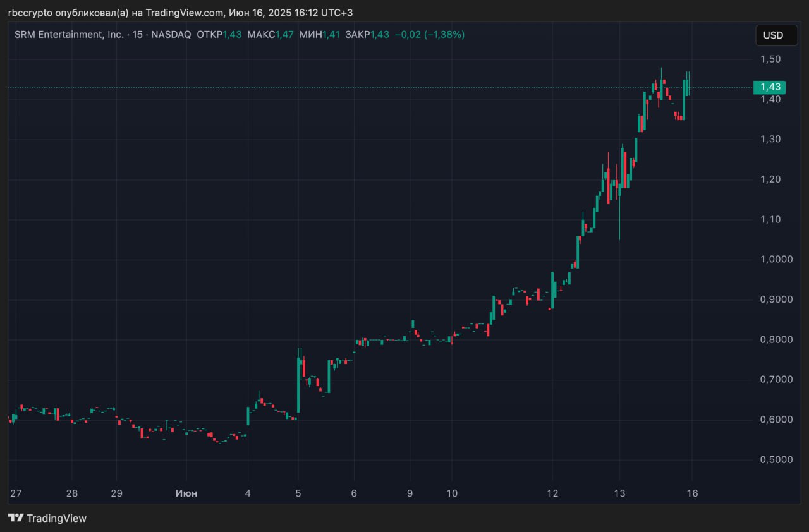The image size is (809, 532).
Task: Click the 0,5000 price axis label
Action: coord(775,459)
